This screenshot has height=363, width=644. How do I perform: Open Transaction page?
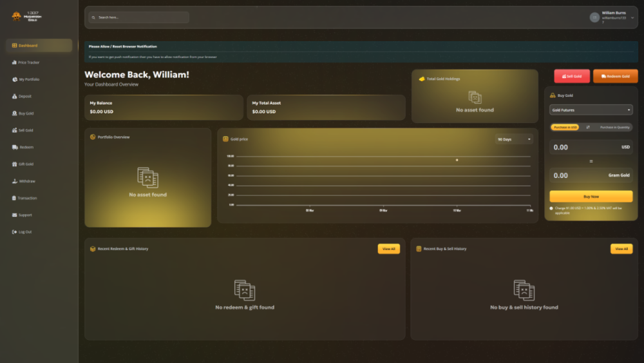(24, 198)
